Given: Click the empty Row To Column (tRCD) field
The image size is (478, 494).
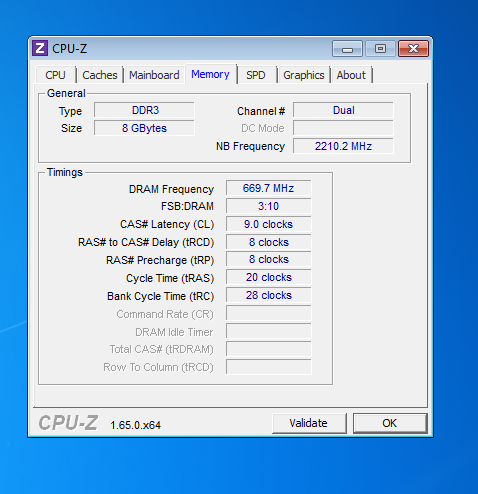Looking at the screenshot, I should 269,367.
